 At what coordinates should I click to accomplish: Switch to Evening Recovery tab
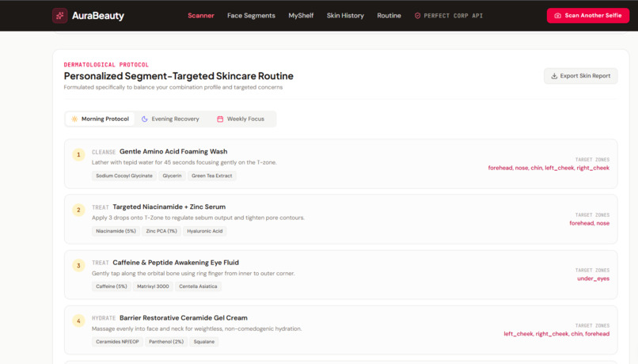click(x=170, y=119)
